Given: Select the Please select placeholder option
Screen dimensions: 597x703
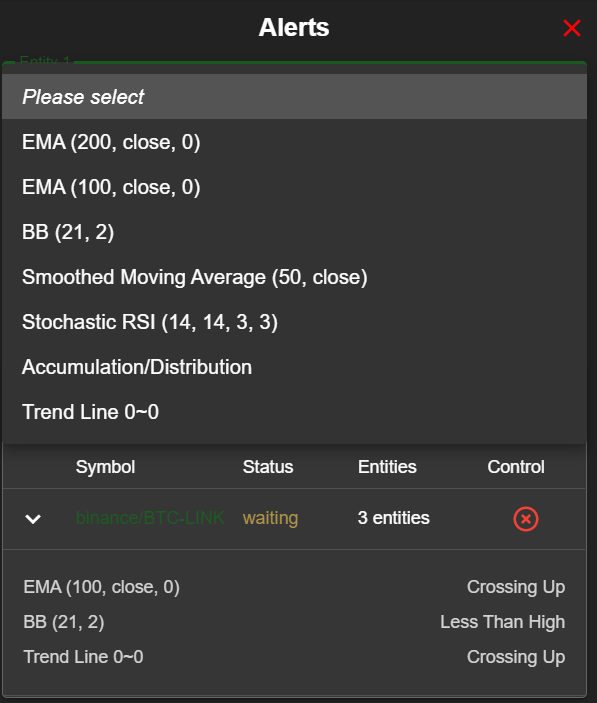Looking at the screenshot, I should tap(294, 96).
